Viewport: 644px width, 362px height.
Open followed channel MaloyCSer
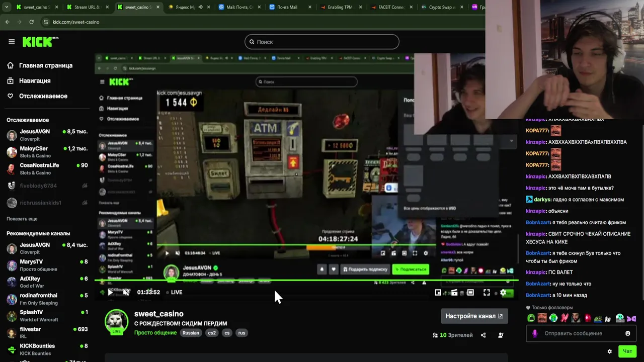47,152
